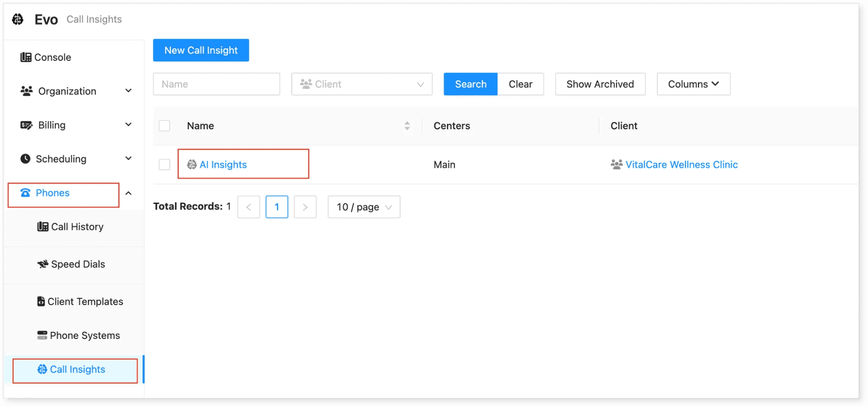Viewport: 868px width, 407px height.
Task: Click the Call Insights page title text
Action: tap(94, 19)
